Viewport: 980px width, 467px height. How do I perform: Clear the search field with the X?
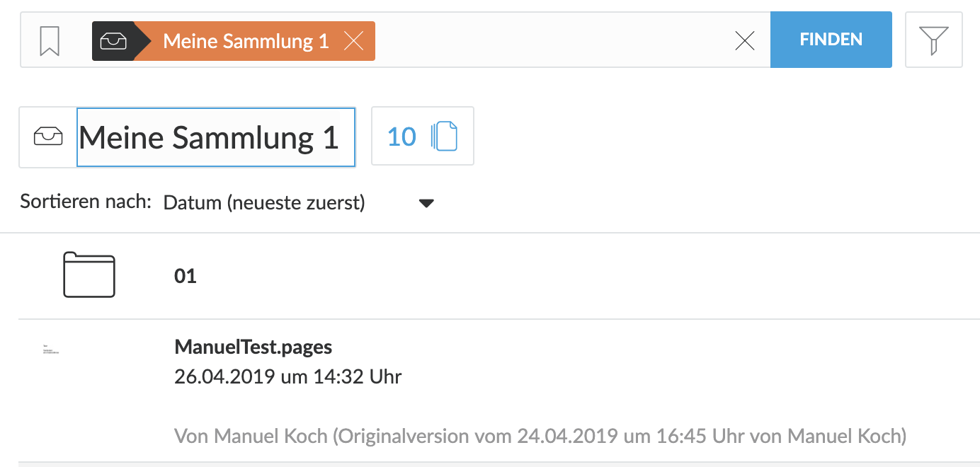745,41
